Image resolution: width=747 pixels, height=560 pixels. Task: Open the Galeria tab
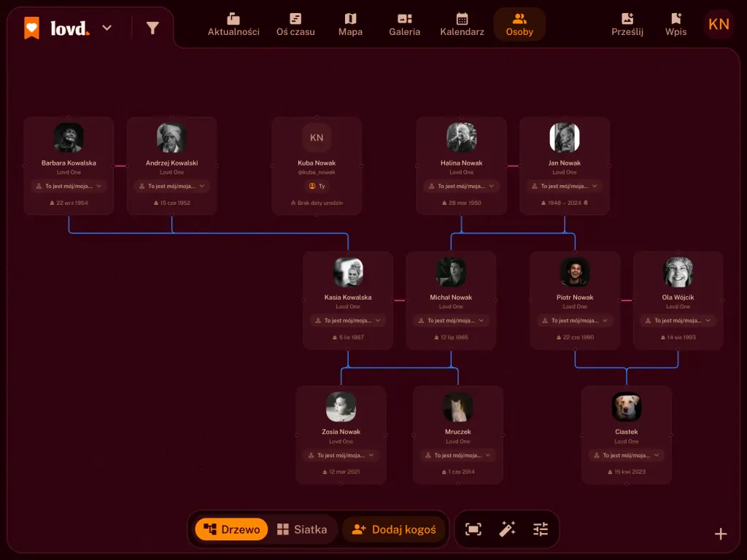pyautogui.click(x=404, y=25)
